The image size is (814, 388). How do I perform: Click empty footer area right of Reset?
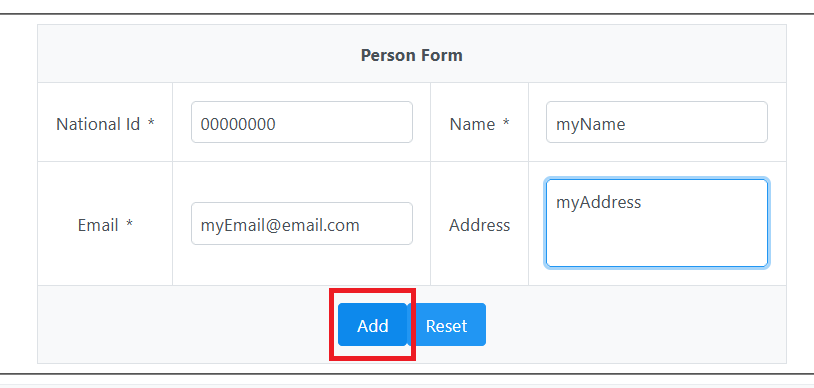tap(636, 325)
